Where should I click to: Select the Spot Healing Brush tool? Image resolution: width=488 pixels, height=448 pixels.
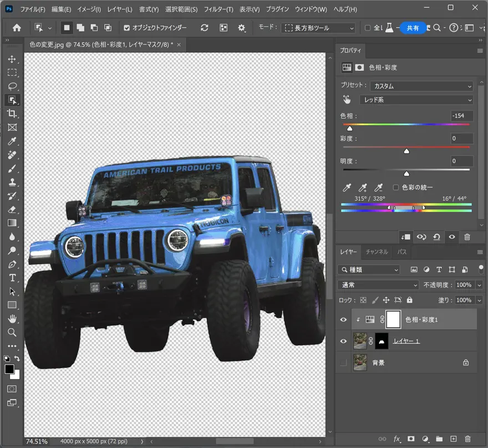click(12, 155)
